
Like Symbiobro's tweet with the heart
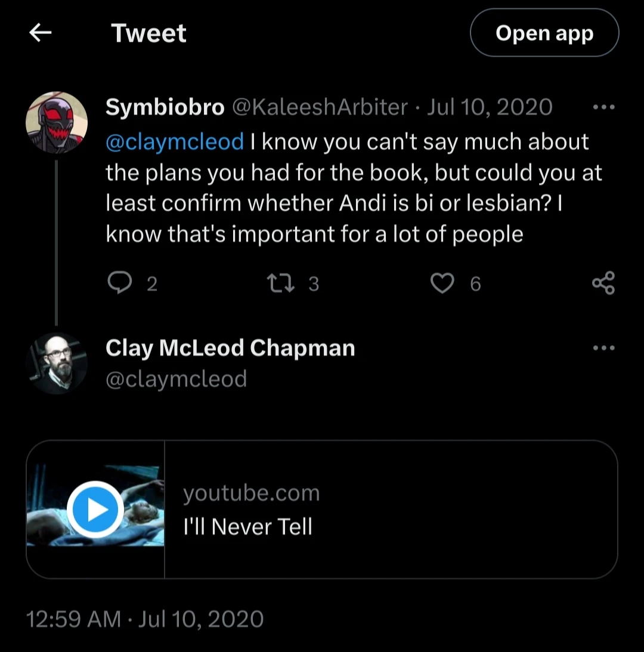[442, 283]
